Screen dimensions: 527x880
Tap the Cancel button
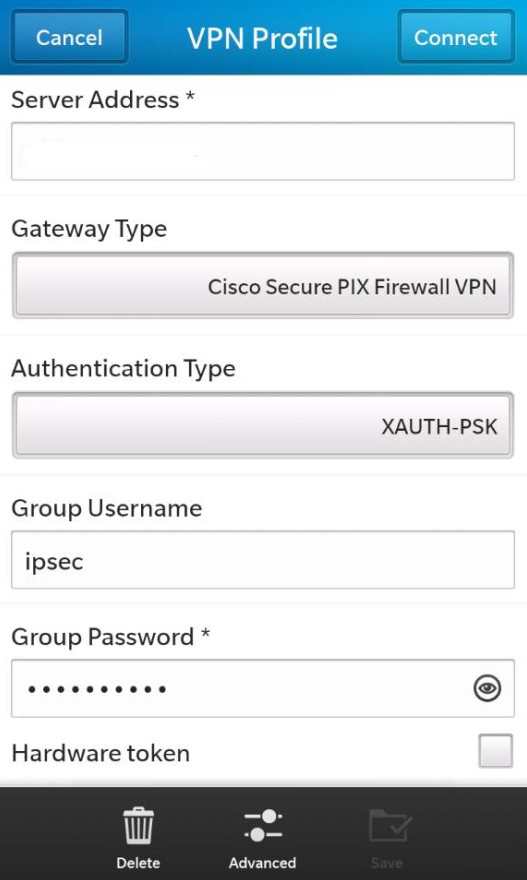[70, 37]
